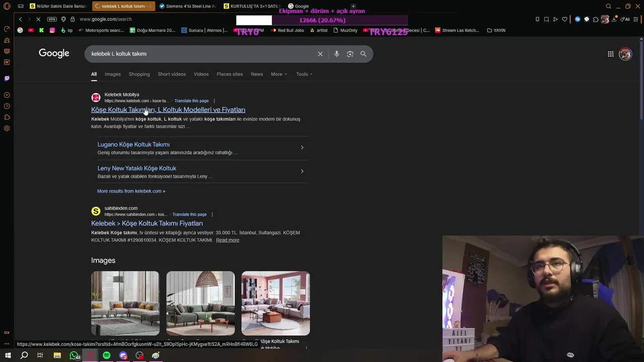Open sidebar extensions cube icon
This screenshot has height=362, width=644.
[7, 117]
